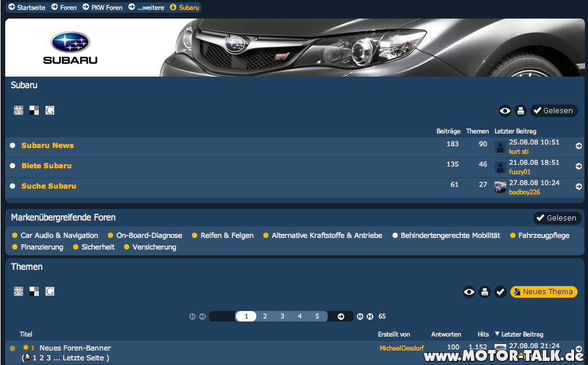Open the Reifen & Felgen forum
Viewport: 588px width, 365px height.
(x=227, y=236)
